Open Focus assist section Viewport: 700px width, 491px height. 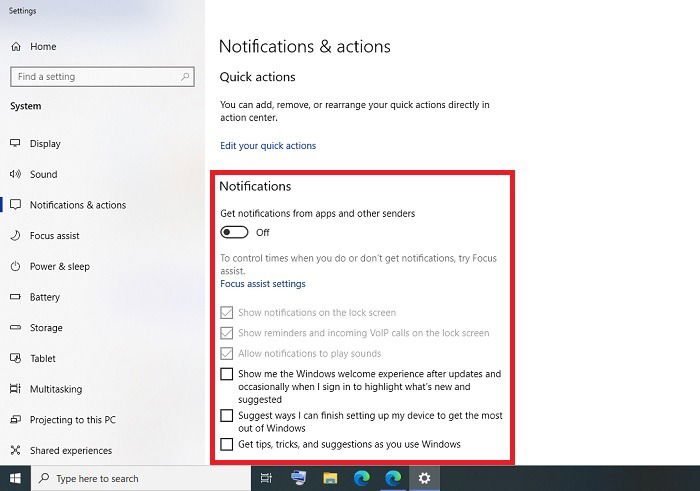[54, 236]
